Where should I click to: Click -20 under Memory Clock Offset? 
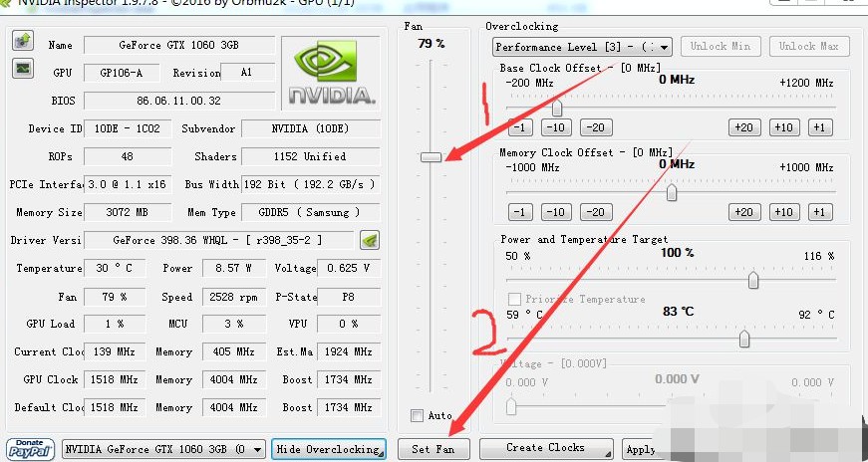tap(595, 212)
